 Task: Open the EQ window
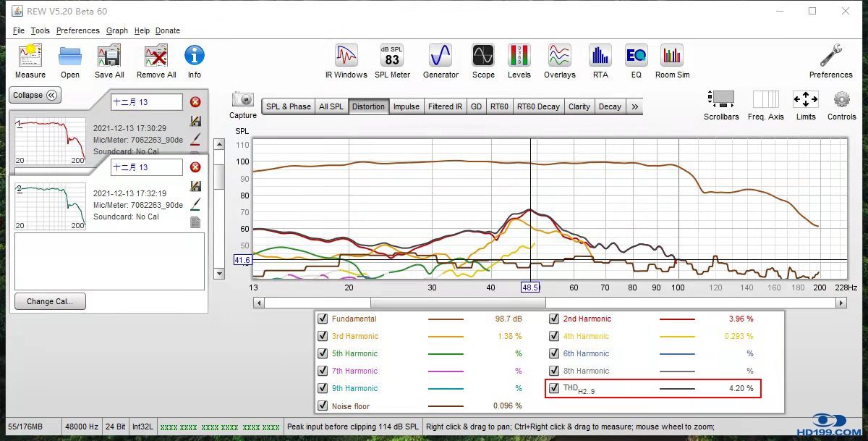[x=636, y=56]
